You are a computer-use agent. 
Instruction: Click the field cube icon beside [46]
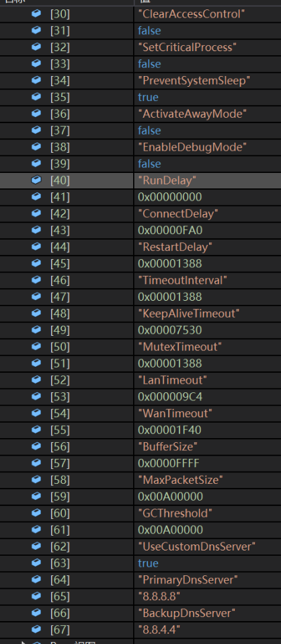point(36,280)
